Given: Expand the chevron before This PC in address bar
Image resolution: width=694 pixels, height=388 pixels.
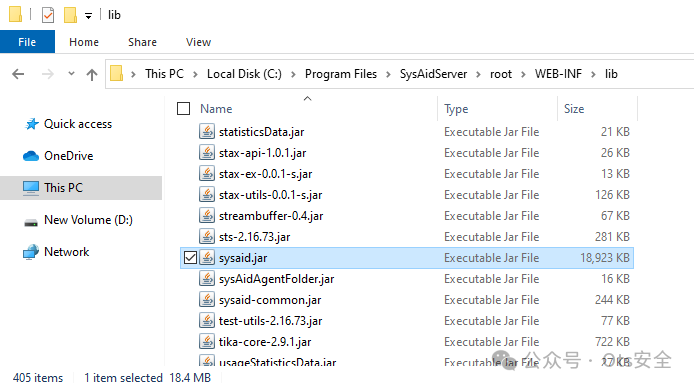Looking at the screenshot, I should point(133,74).
